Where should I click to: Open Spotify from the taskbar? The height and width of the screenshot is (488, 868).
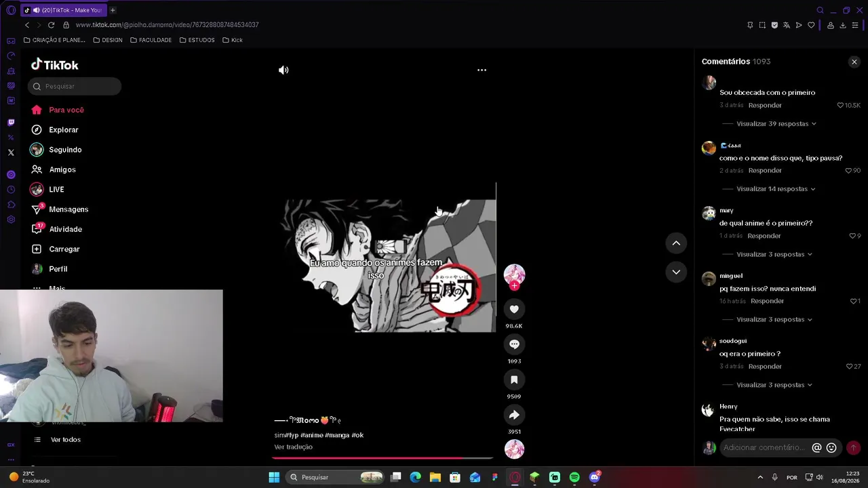(574, 477)
